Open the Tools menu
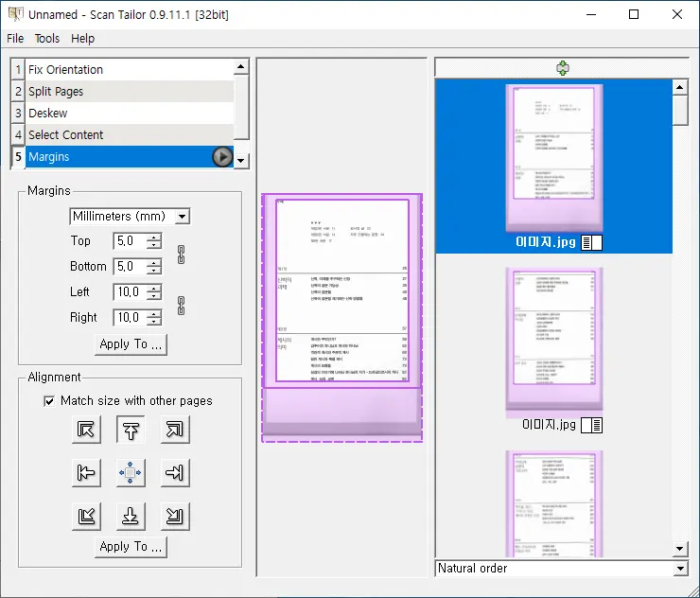The width and height of the screenshot is (700, 598). (x=47, y=39)
